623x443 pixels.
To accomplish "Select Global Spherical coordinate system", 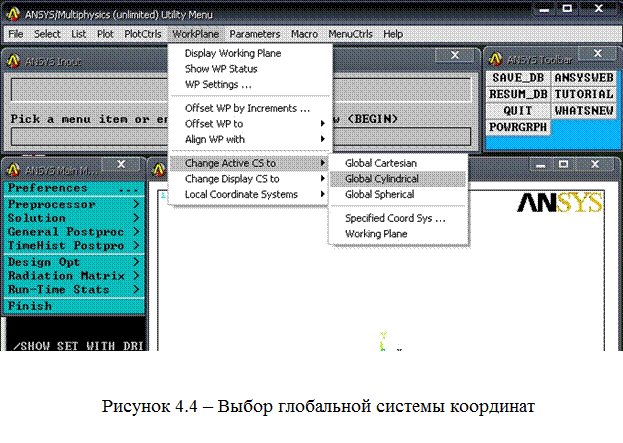I will 398,194.
